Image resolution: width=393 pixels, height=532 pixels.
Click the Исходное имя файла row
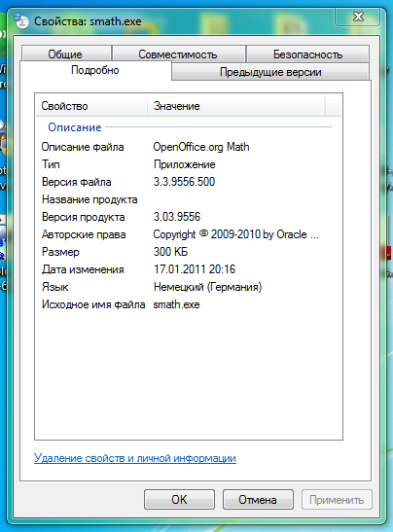click(189, 304)
